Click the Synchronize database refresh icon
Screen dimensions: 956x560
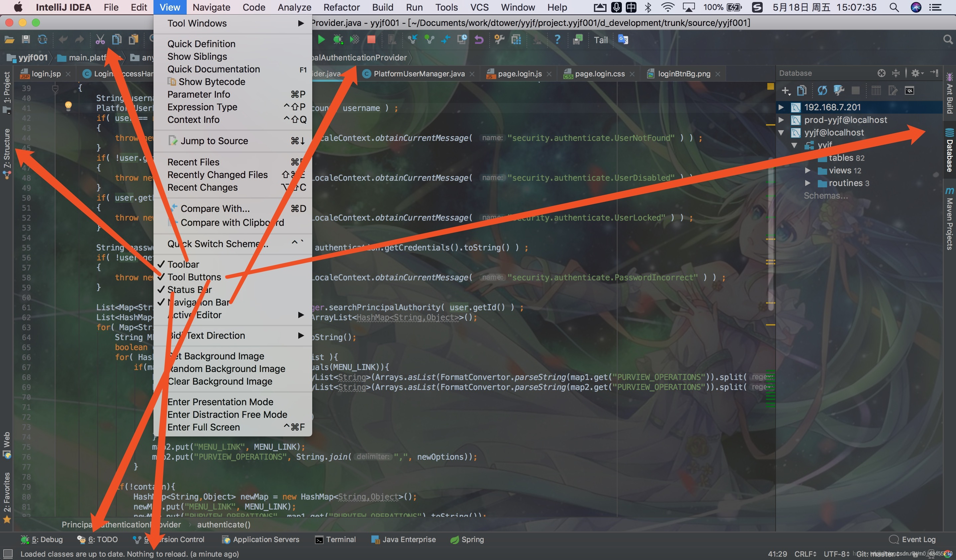[822, 91]
